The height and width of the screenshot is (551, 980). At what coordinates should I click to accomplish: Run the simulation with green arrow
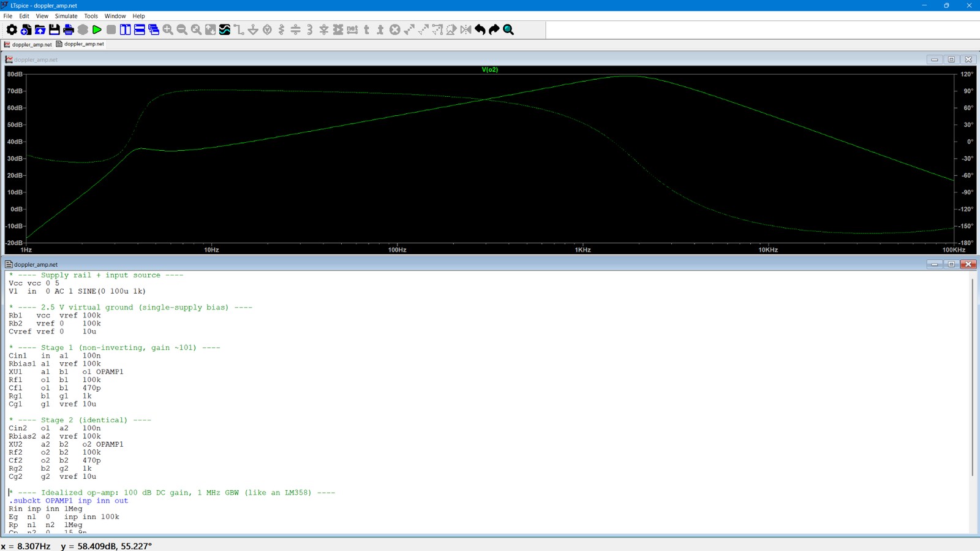coord(97,29)
